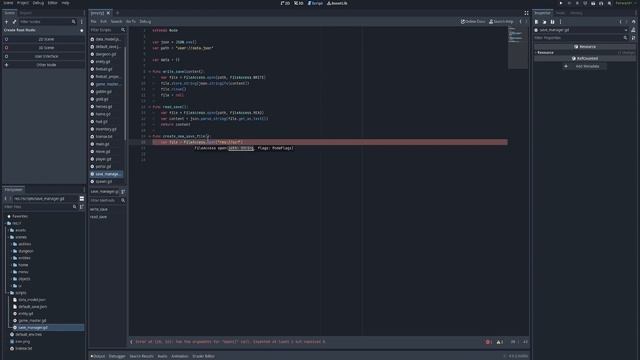Jump to write_save method
The width and height of the screenshot is (640, 360).
point(99,209)
